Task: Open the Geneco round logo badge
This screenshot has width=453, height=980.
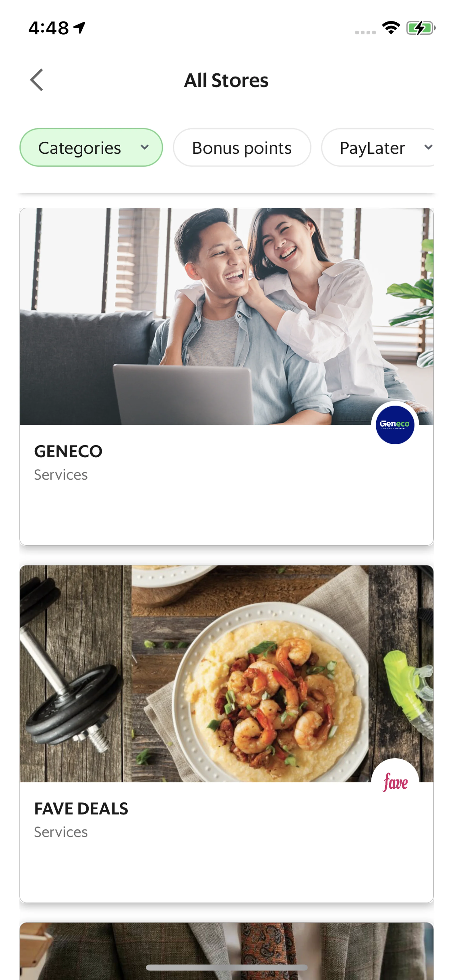Action: pyautogui.click(x=395, y=425)
